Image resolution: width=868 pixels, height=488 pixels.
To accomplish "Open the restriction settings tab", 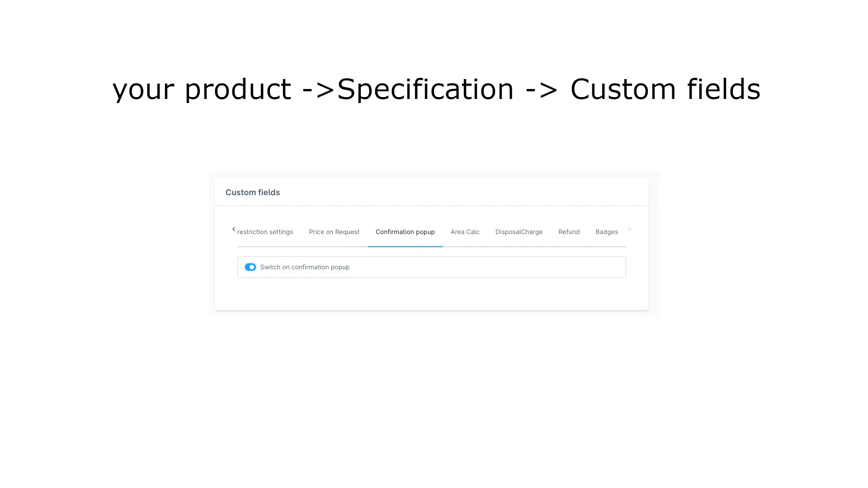I will [265, 232].
